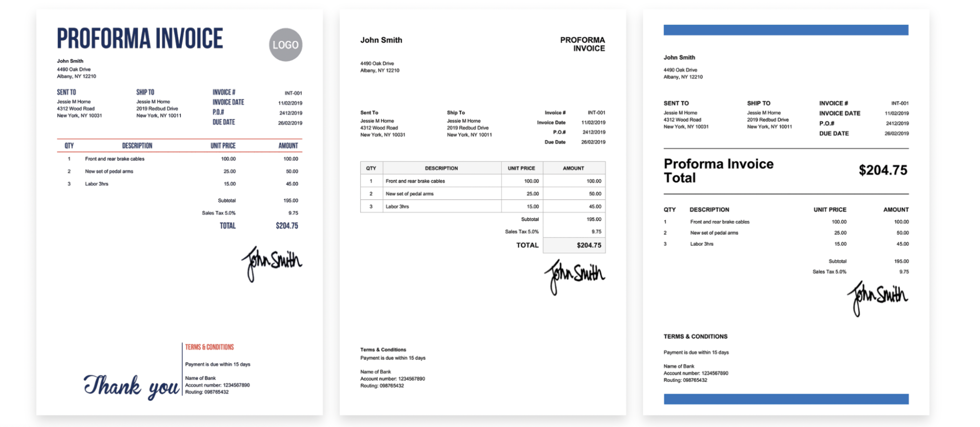Click bold black "SENT TO" in the blue-banner invoice
Viewport: 980px width, 427px height.
coord(676,103)
